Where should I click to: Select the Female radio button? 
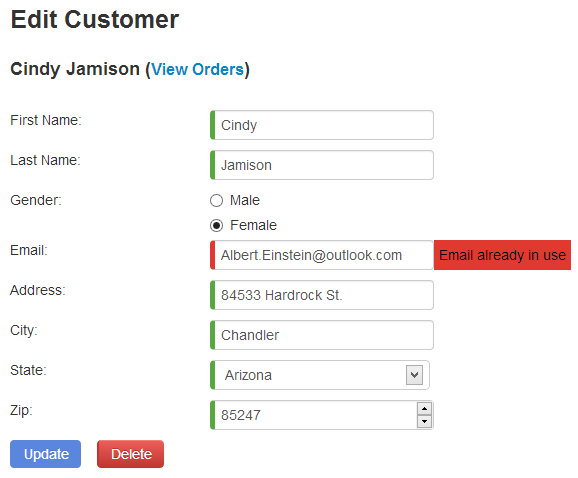click(216, 225)
